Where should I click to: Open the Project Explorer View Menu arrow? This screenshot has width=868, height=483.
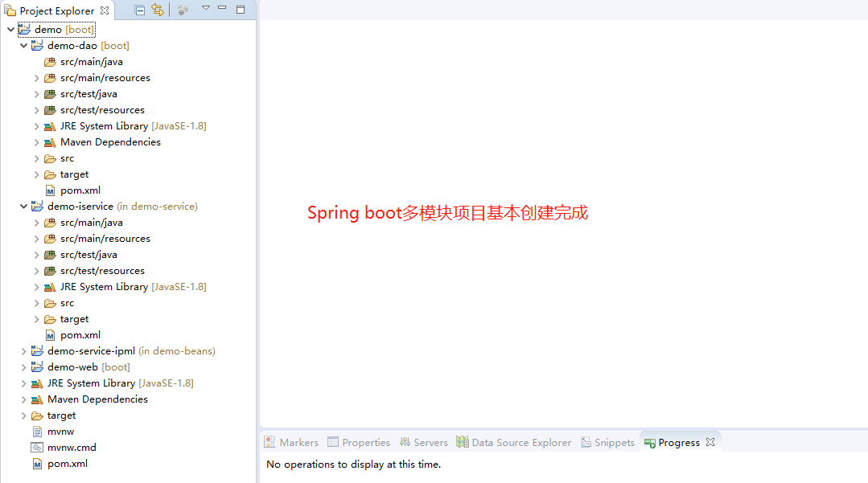(x=206, y=8)
